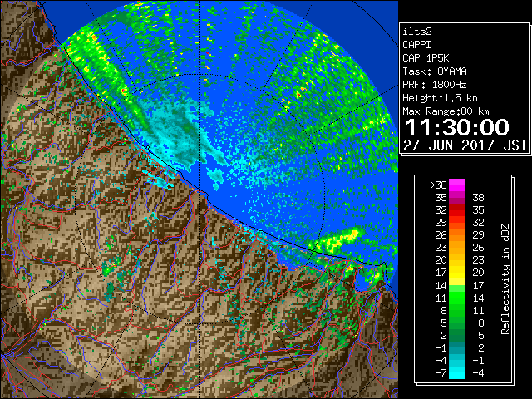Screen dimensions: 532x399
Task: Click the magenta >38 dBZ legend swatch
Action: [457, 185]
